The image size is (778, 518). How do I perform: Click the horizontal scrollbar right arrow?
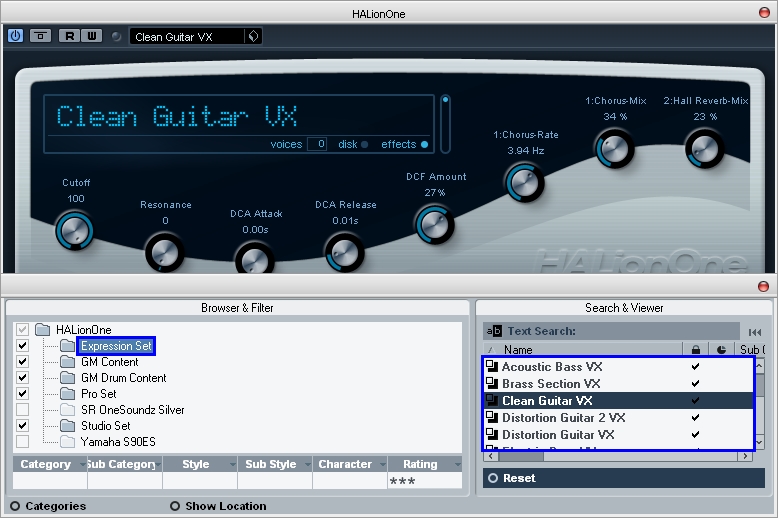[x=745, y=456]
